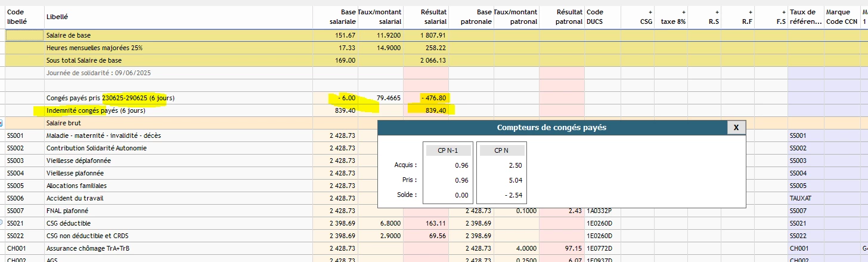The height and width of the screenshot is (262, 868).
Task: Click the 97.15 résultat patronal cell
Action: tap(562, 248)
